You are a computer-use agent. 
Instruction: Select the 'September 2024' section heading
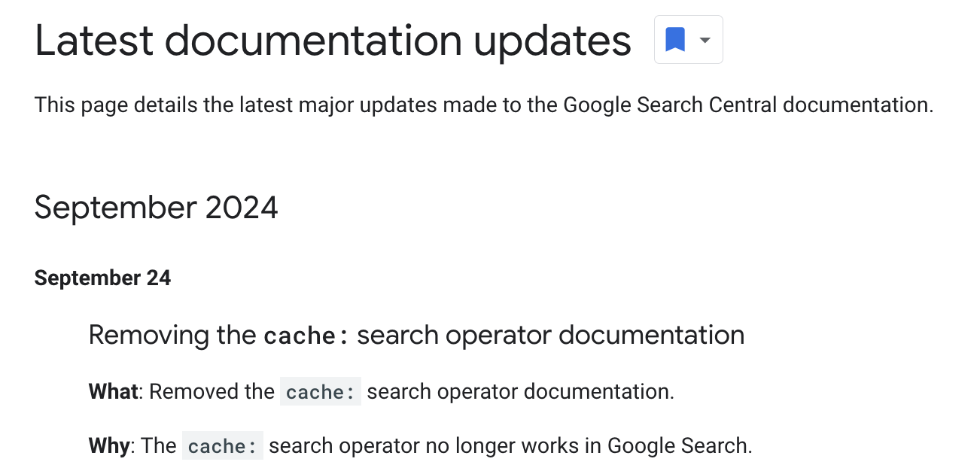(156, 207)
